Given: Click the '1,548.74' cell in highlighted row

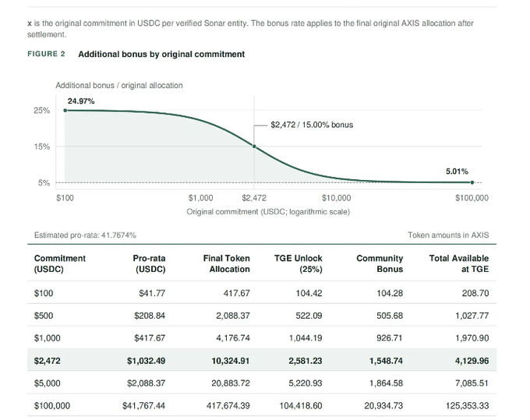Looking at the screenshot, I should [387, 361].
